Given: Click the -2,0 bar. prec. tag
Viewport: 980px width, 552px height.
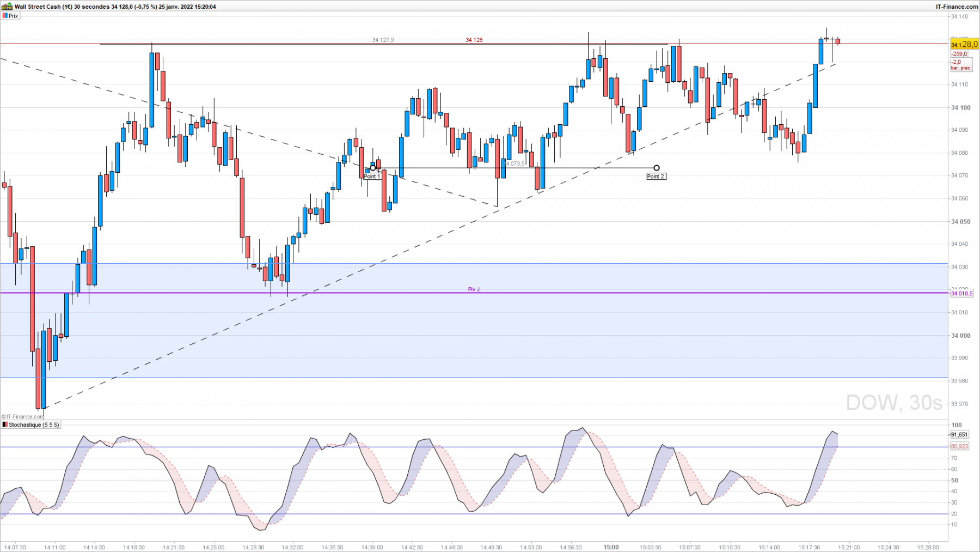Looking at the screenshot, I should click(961, 65).
